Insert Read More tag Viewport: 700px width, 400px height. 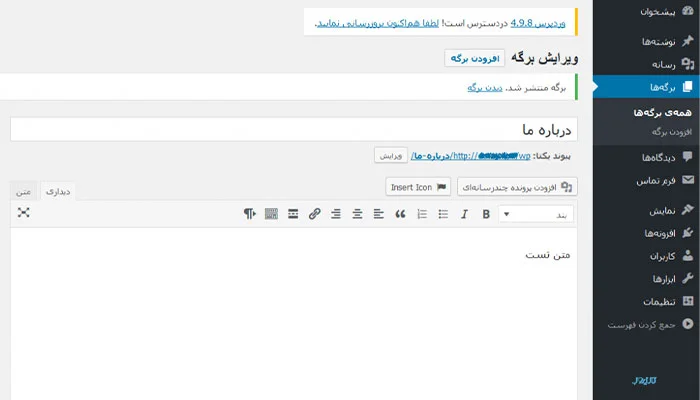[x=293, y=214]
